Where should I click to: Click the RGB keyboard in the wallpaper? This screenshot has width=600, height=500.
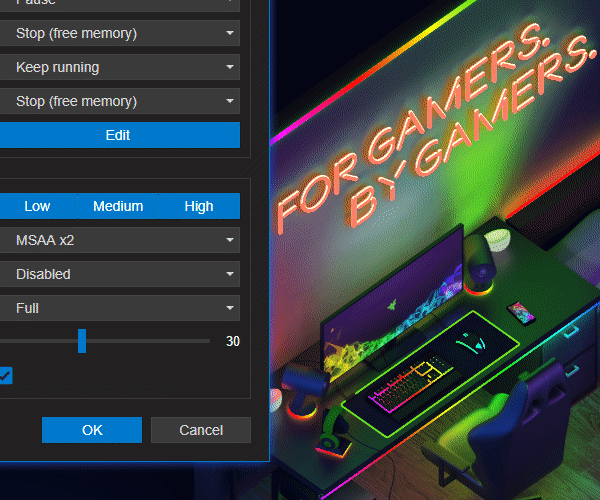408,388
